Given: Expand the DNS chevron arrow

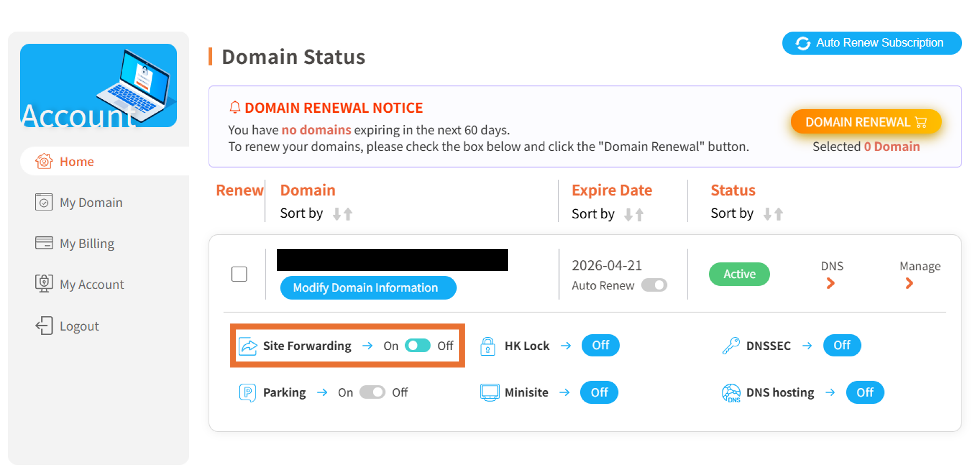Looking at the screenshot, I should [x=830, y=283].
